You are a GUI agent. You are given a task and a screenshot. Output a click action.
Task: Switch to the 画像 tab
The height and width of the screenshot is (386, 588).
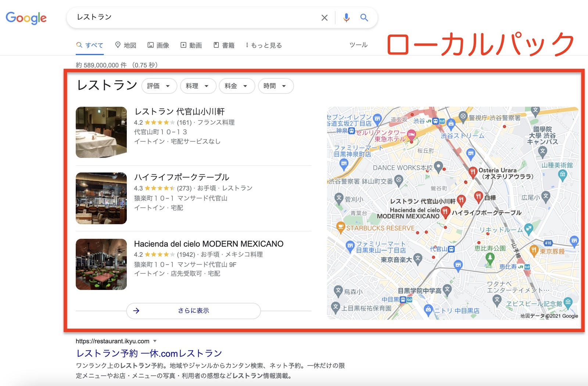[158, 45]
